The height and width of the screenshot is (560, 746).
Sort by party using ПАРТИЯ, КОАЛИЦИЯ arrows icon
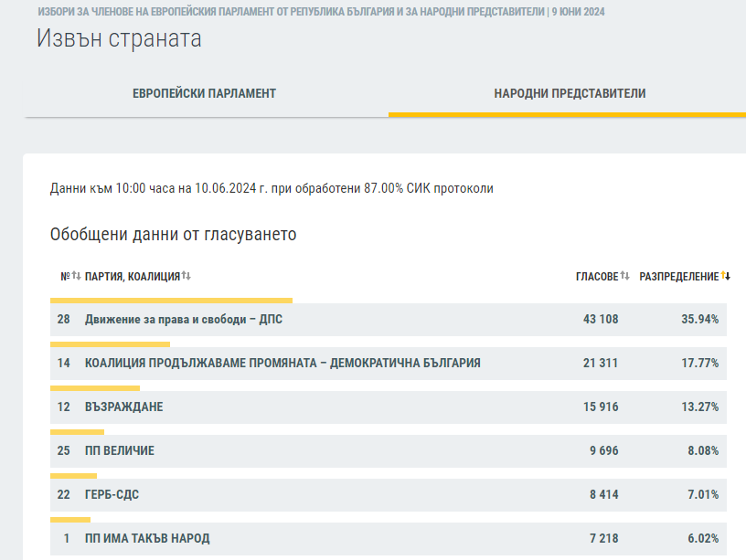tap(186, 276)
